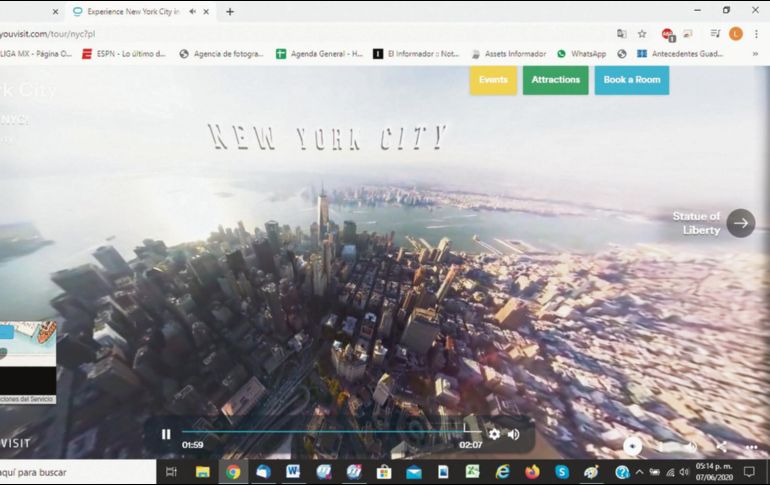Open Antecedentes Guad... bookmark
770x485 pixels.
coord(680,54)
